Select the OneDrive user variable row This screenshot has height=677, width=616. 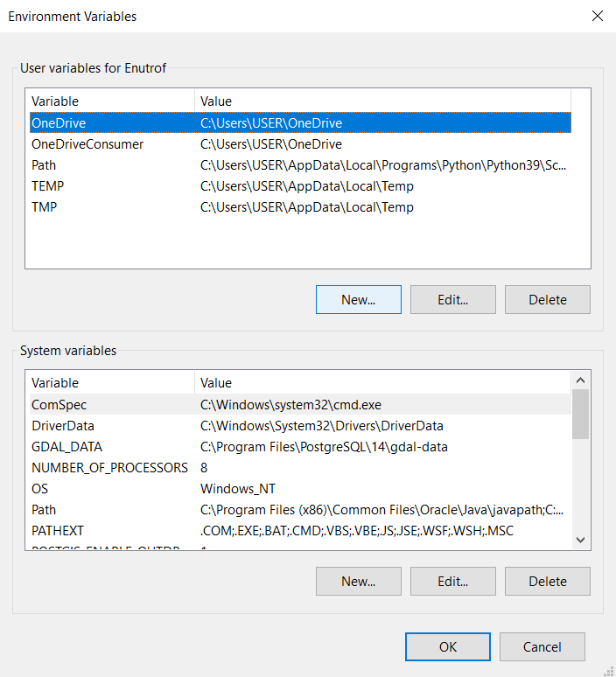pyautogui.click(x=300, y=123)
